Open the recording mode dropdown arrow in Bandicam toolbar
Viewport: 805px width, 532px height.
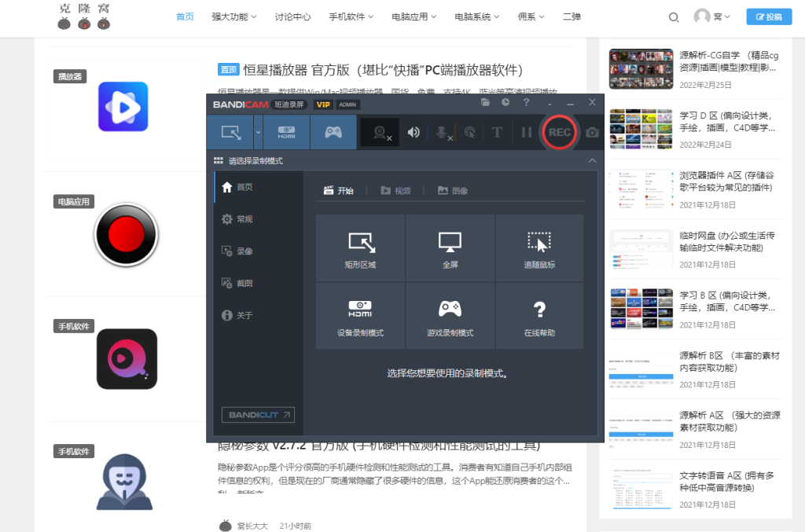[258, 132]
